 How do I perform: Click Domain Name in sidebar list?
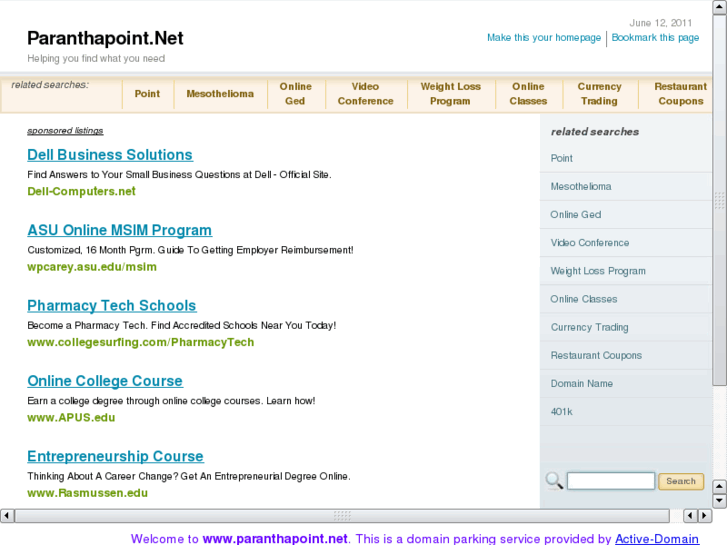(581, 384)
